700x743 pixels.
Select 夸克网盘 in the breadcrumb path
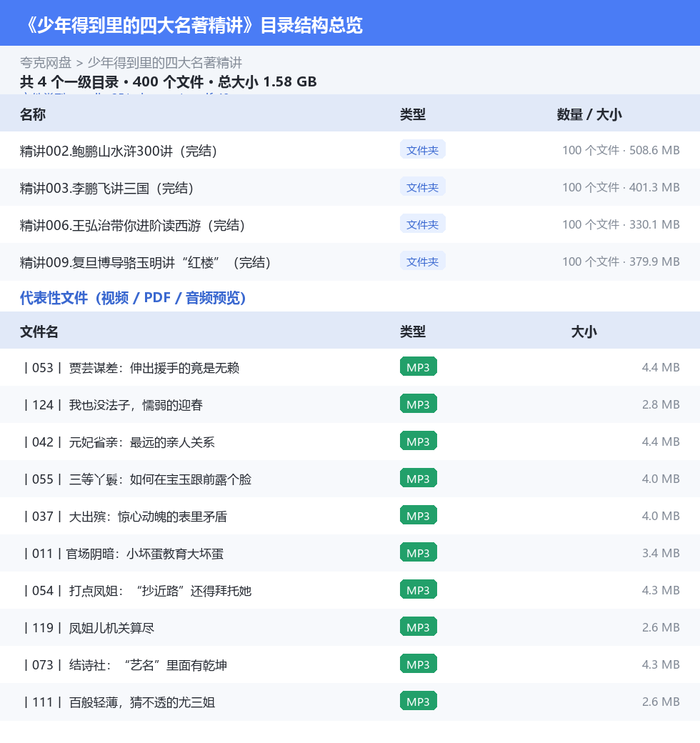(x=46, y=63)
